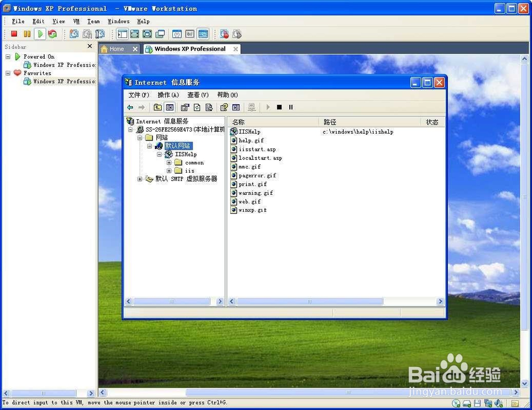Expand the 默认 SMTP 虚拟服务器 node
The image size is (532, 410).
point(139,179)
